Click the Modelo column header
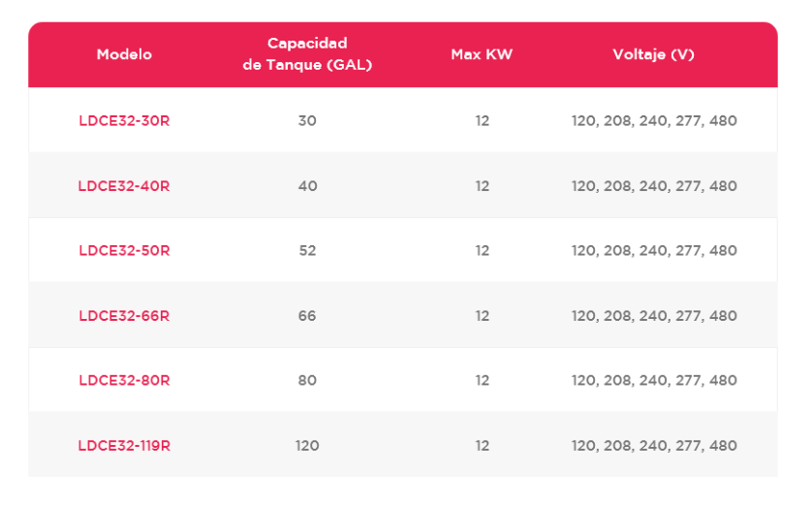This screenshot has height=506, width=812. coord(124,54)
